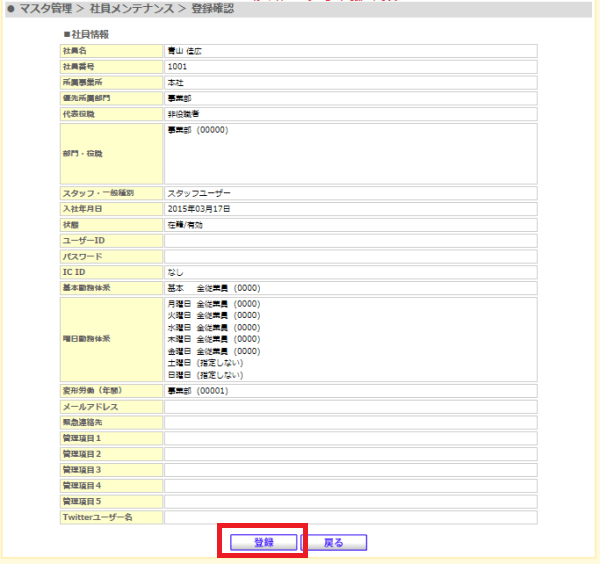The image size is (600, 564).
Task: Click the empty Twitterユーザー名 field
Action: (351, 517)
